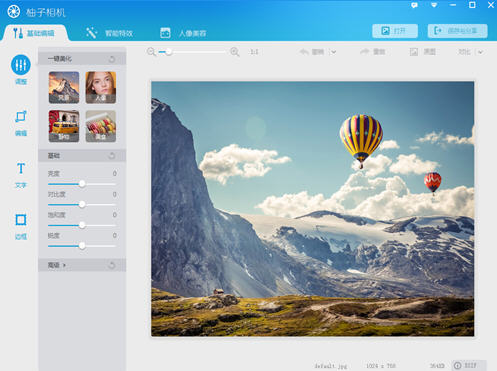The height and width of the screenshot is (371, 497).
Task: Show original image via 原图 button
Action: 423,52
